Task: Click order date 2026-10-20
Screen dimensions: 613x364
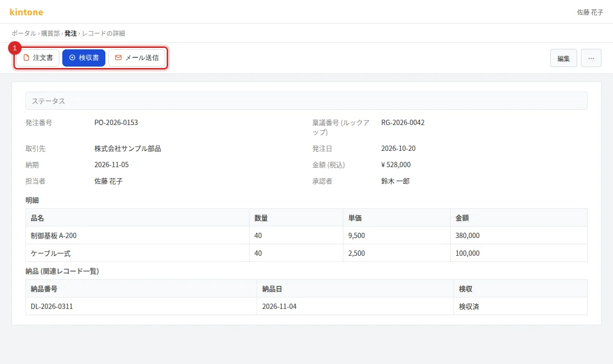Action: (398, 148)
